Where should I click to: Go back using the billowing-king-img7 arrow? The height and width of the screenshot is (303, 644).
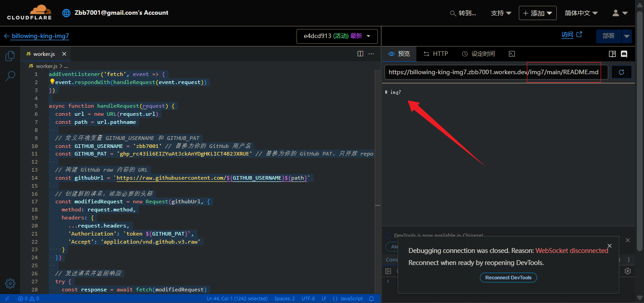click(7, 36)
